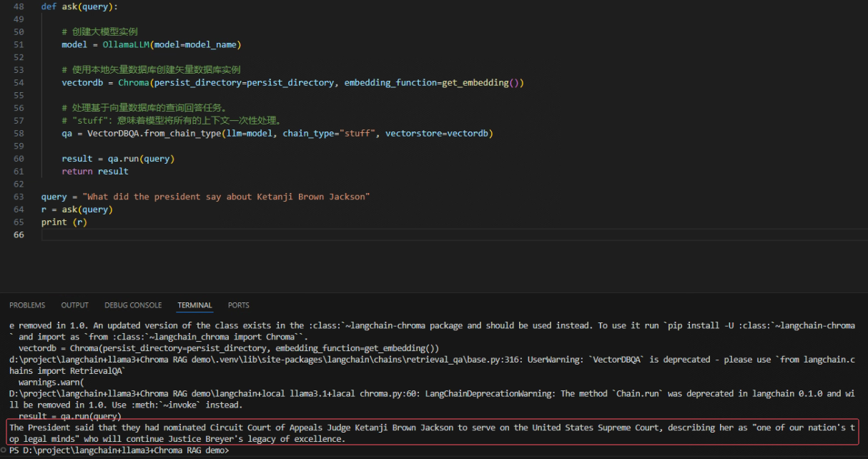Place cursor on empty line 66
The width and height of the screenshot is (868, 459).
point(143,235)
